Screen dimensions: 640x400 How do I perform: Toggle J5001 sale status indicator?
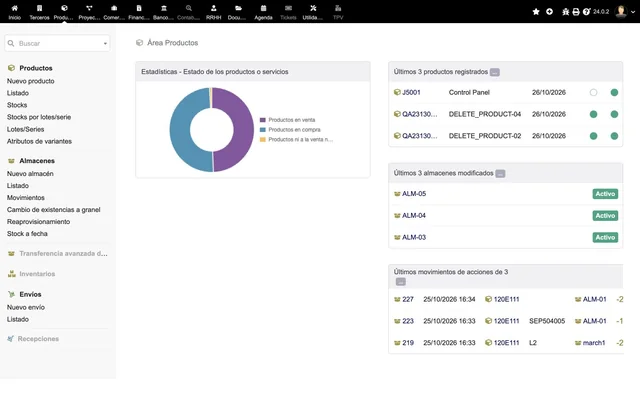(593, 93)
